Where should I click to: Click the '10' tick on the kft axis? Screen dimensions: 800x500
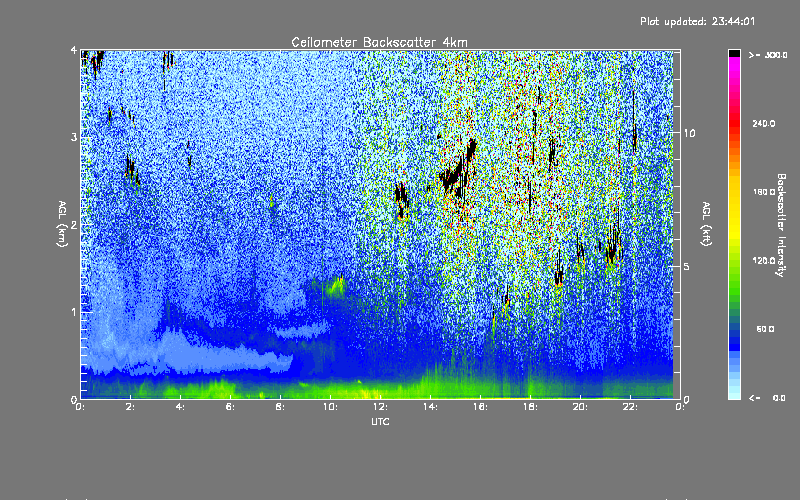click(x=689, y=134)
